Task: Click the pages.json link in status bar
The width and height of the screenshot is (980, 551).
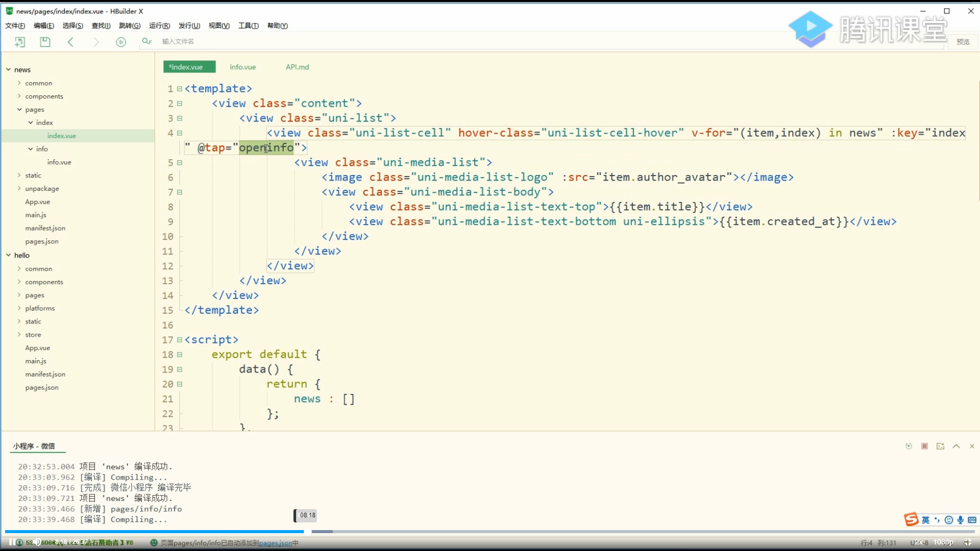Action: 275,543
